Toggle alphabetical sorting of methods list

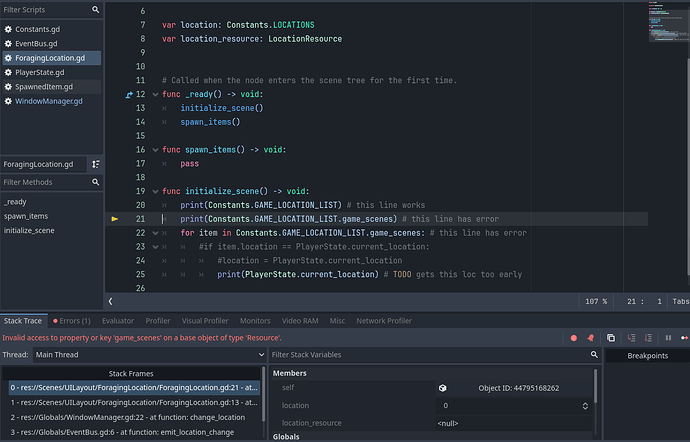coord(96,164)
